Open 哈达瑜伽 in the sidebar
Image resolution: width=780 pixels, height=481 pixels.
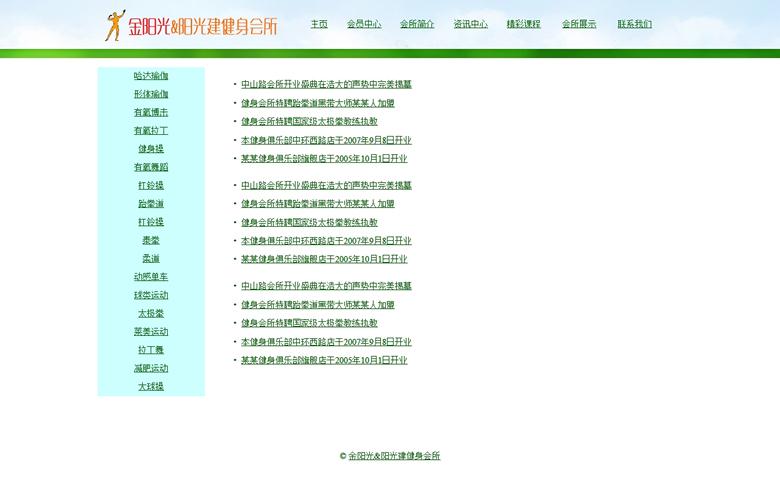(151, 76)
